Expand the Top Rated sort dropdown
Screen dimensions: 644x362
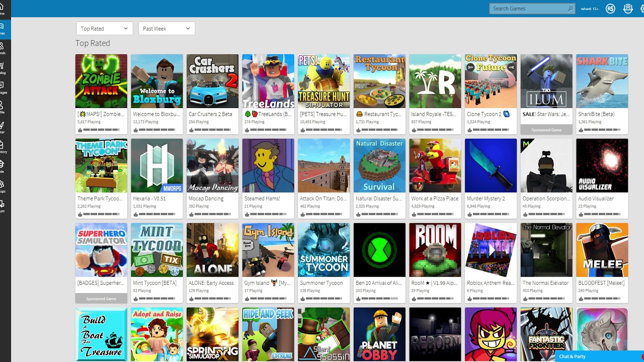tap(105, 29)
